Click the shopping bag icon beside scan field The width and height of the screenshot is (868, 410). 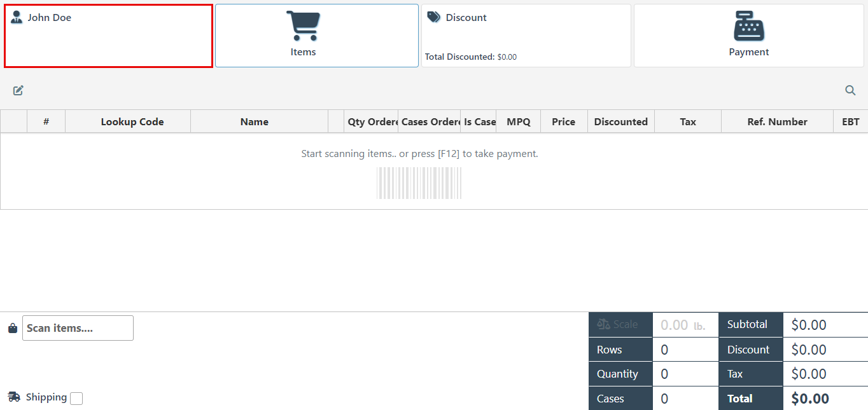12,328
